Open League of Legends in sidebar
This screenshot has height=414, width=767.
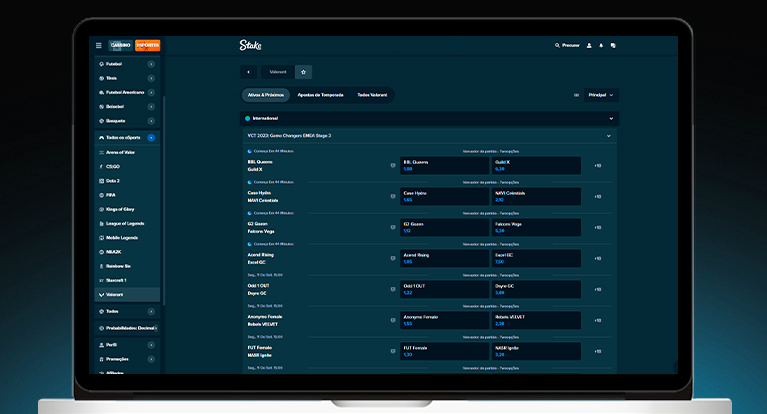point(127,224)
